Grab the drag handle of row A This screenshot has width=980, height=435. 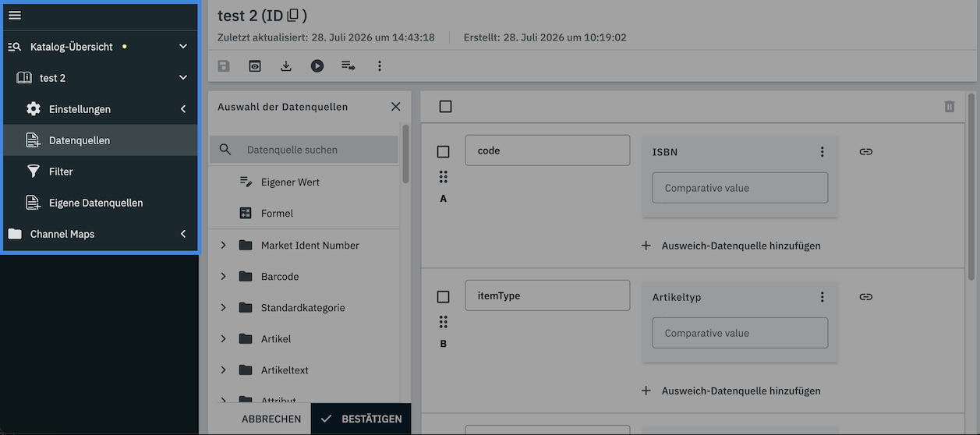click(443, 177)
